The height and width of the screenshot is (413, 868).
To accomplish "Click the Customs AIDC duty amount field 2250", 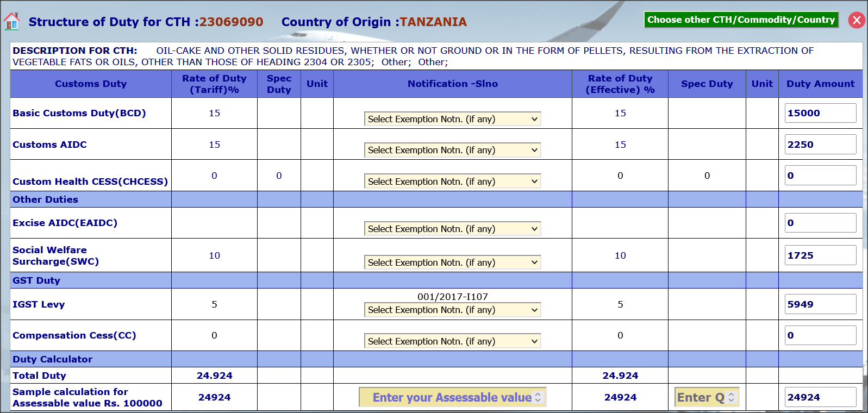I will click(x=820, y=145).
